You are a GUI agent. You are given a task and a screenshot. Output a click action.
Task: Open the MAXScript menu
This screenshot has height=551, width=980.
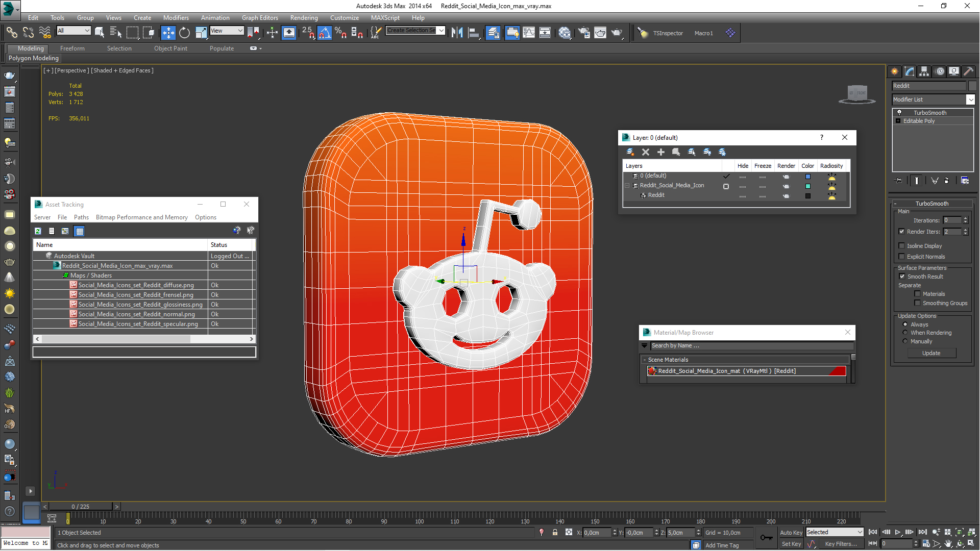coord(385,17)
